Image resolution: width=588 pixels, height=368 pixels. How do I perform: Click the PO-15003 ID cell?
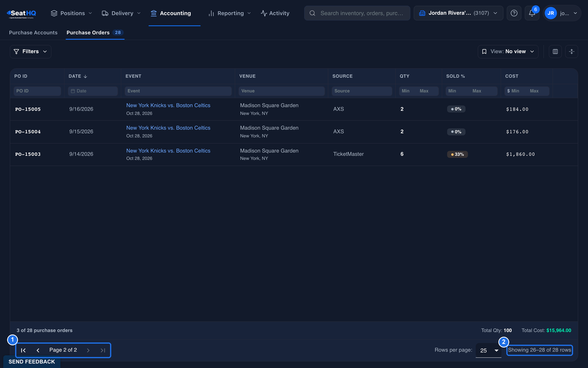pos(28,154)
